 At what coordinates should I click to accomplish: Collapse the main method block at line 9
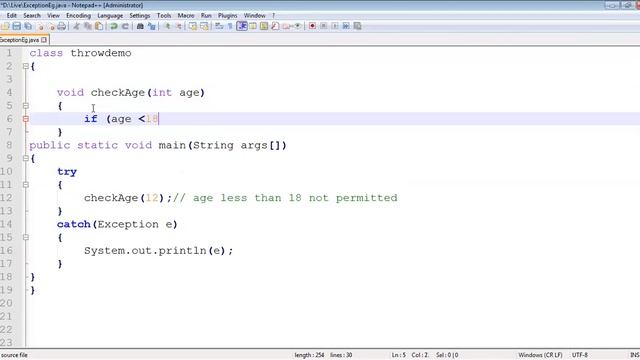pos(26,158)
